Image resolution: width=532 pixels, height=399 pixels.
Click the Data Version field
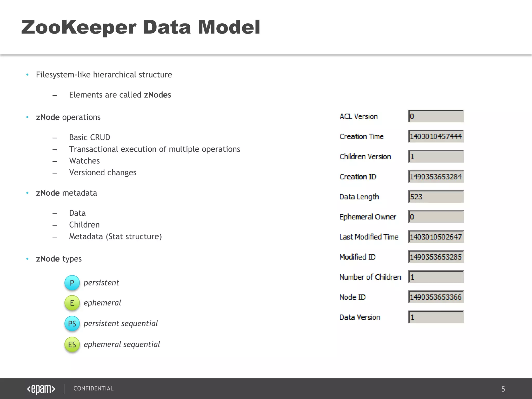click(436, 317)
